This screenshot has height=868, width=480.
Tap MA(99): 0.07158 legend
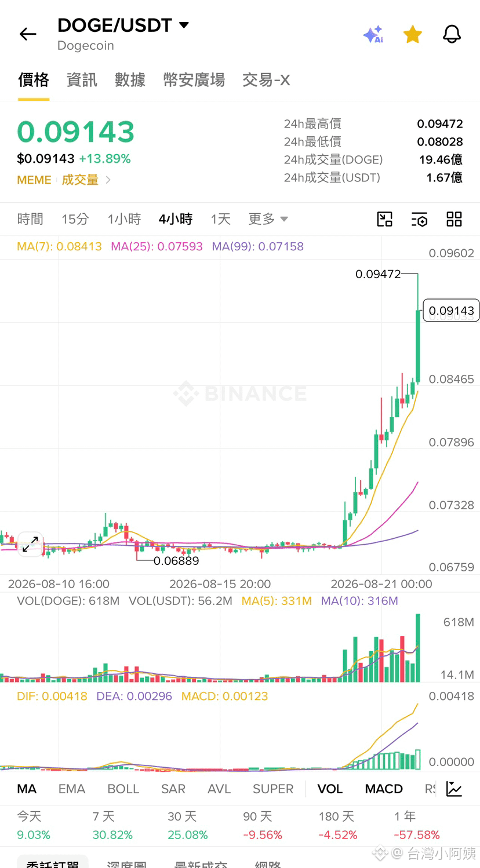257,246
